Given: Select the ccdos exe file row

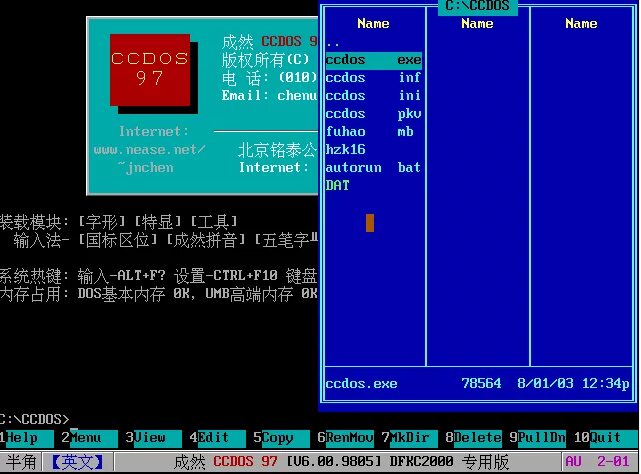Looking at the screenshot, I should 374,60.
